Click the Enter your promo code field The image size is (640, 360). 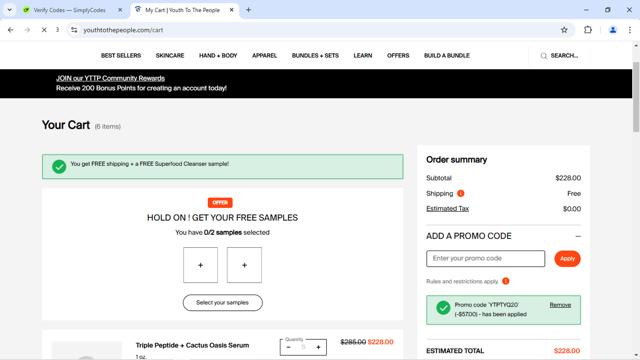click(x=485, y=258)
